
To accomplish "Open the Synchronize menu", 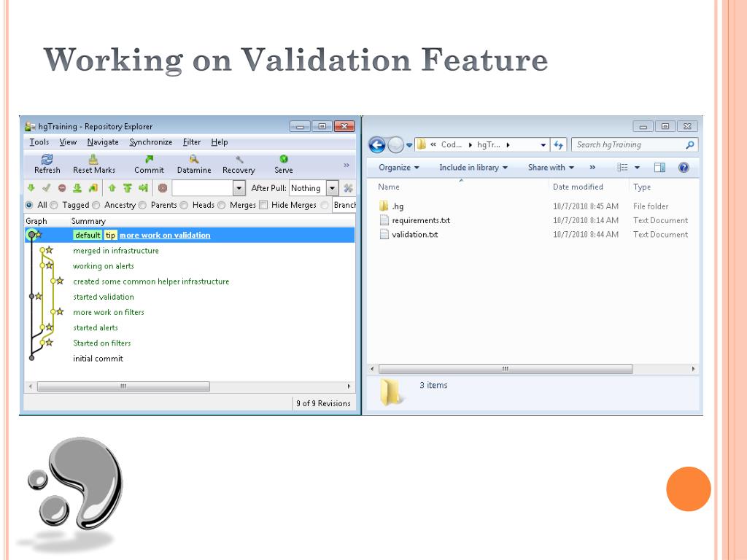I will tap(151, 142).
